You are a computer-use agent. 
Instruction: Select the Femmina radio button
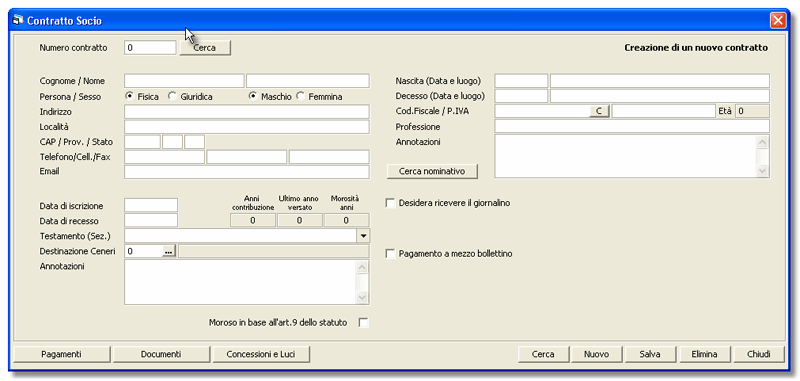301,96
